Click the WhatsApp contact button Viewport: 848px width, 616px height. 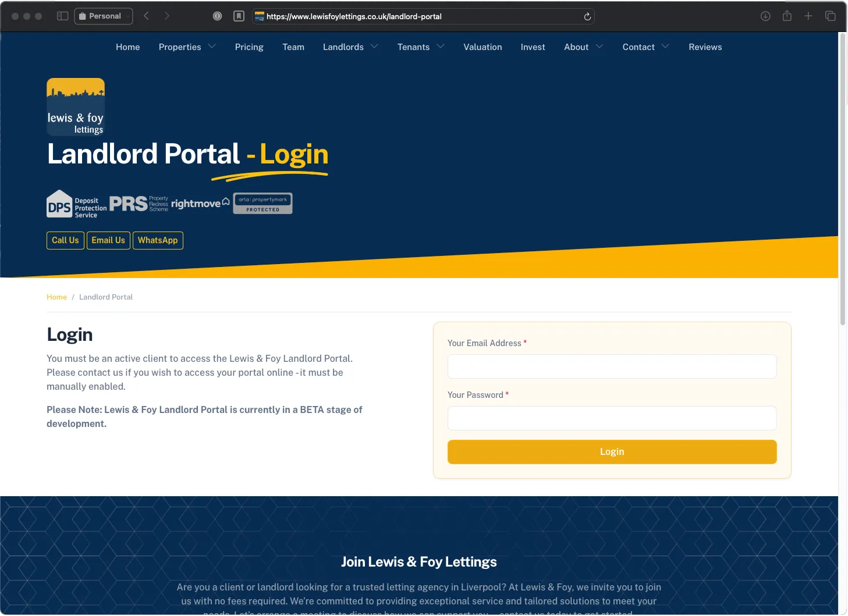[158, 240]
